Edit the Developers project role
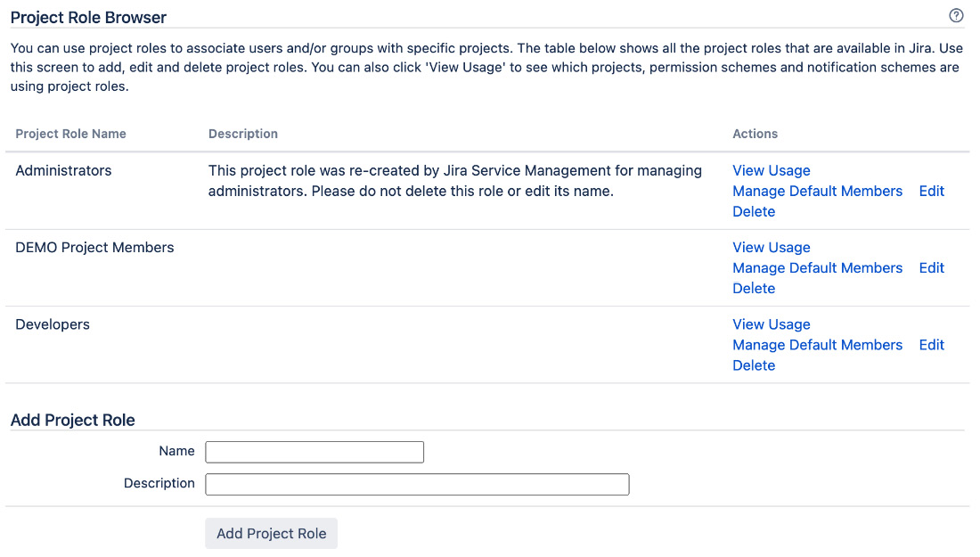The height and width of the screenshot is (557, 980). 931,345
